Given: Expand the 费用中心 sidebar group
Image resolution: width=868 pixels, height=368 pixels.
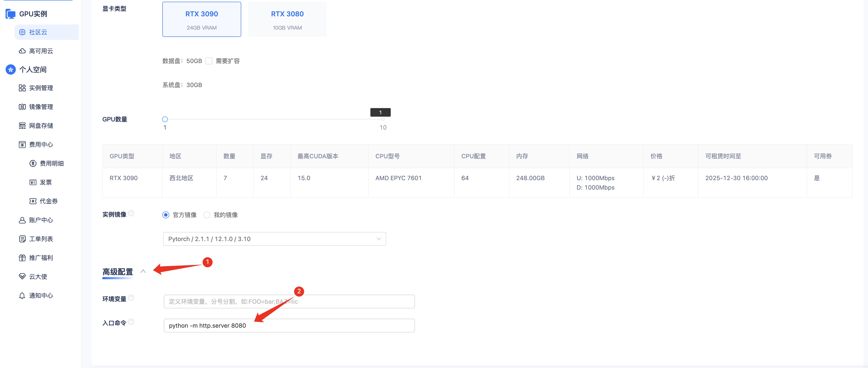Looking at the screenshot, I should pyautogui.click(x=41, y=145).
